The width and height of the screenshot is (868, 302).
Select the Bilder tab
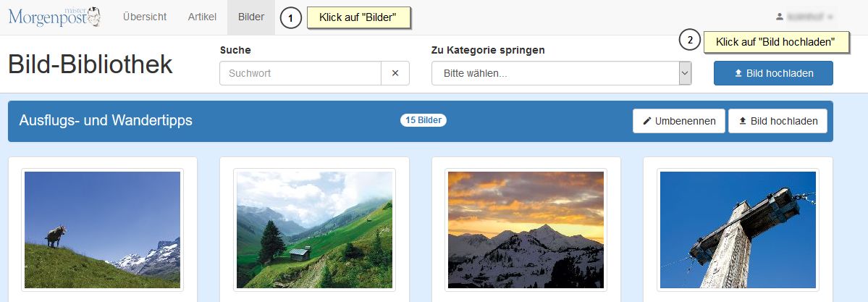[251, 17]
